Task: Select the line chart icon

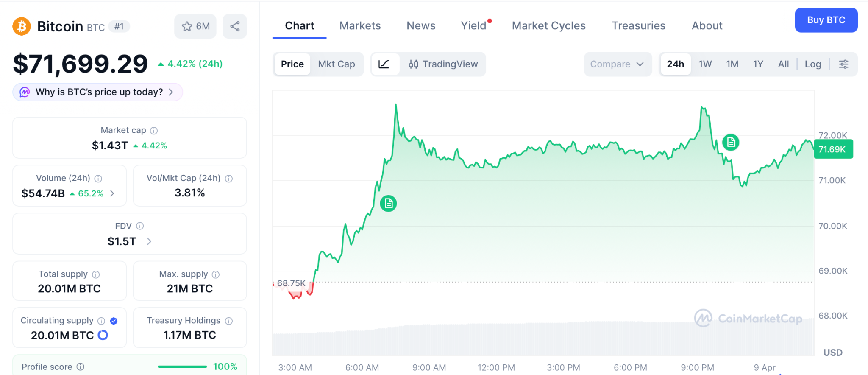Action: tap(384, 64)
